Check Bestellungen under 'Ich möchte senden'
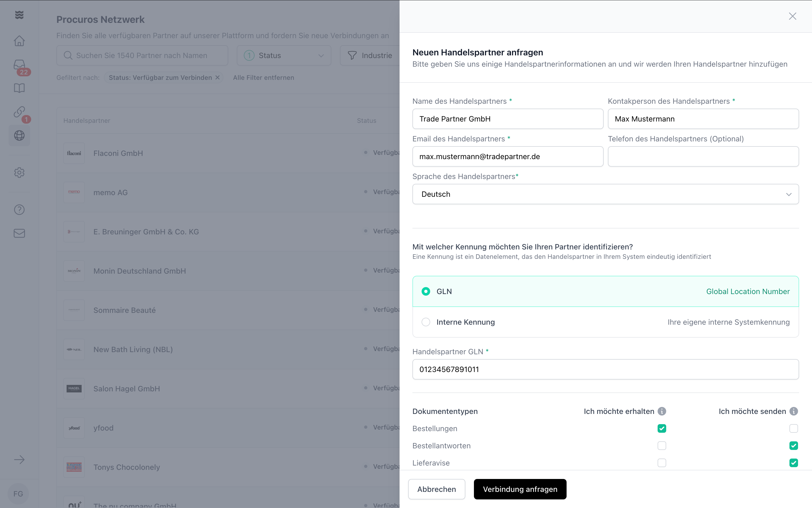The image size is (812, 508). 793,428
